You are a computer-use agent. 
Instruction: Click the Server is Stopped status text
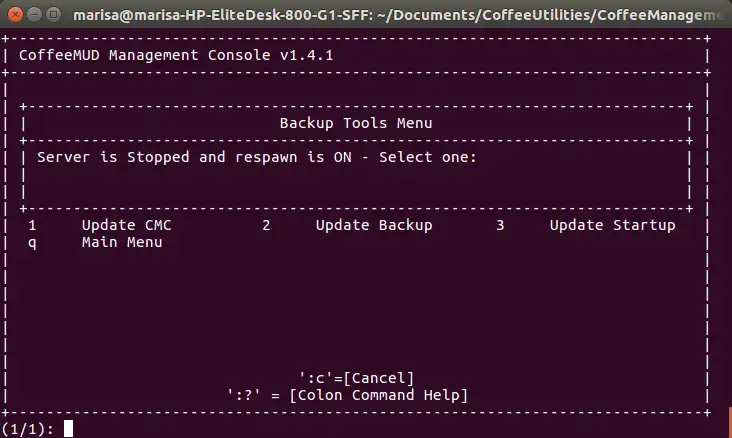113,157
